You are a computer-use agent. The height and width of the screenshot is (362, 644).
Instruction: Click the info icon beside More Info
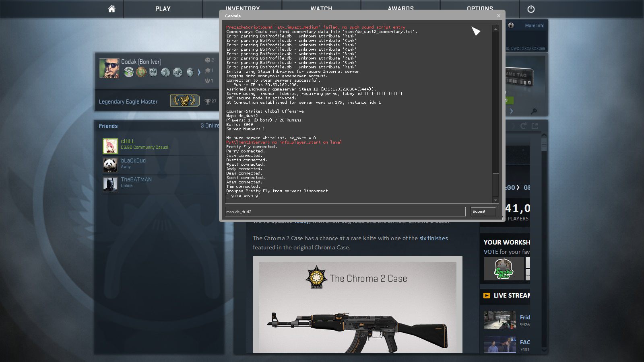511,25
